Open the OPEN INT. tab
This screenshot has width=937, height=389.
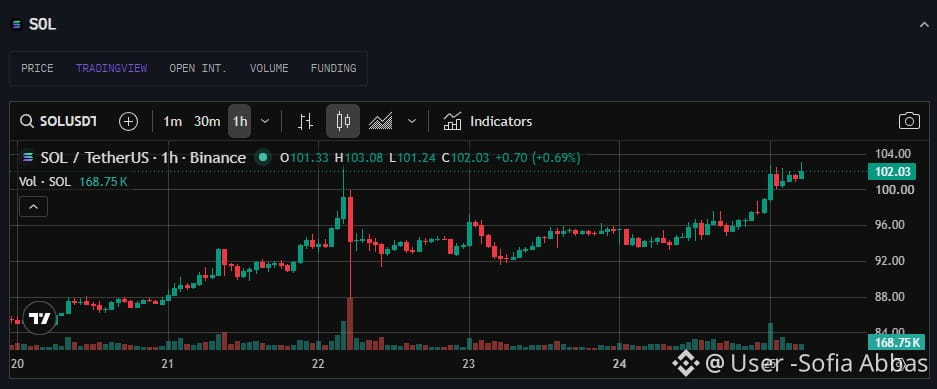(198, 68)
